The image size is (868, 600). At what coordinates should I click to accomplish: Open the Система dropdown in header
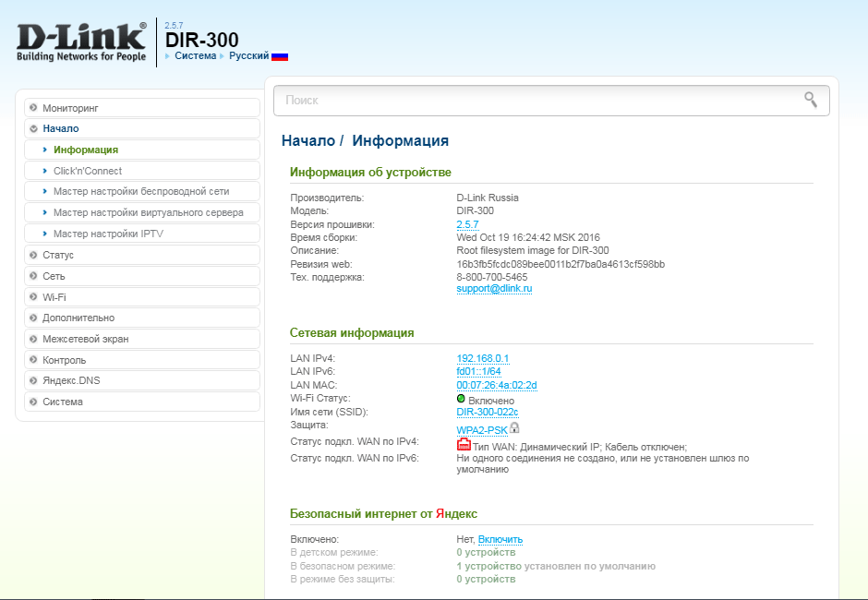(x=195, y=55)
